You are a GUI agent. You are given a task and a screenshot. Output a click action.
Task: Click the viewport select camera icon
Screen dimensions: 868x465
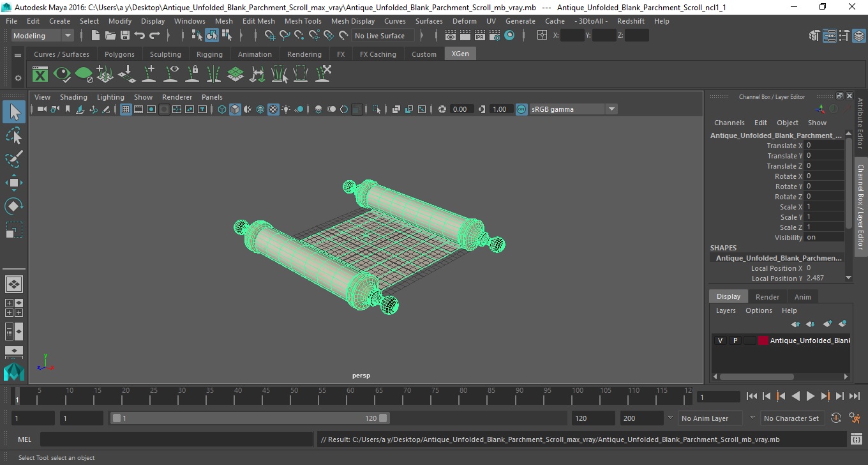tap(41, 109)
